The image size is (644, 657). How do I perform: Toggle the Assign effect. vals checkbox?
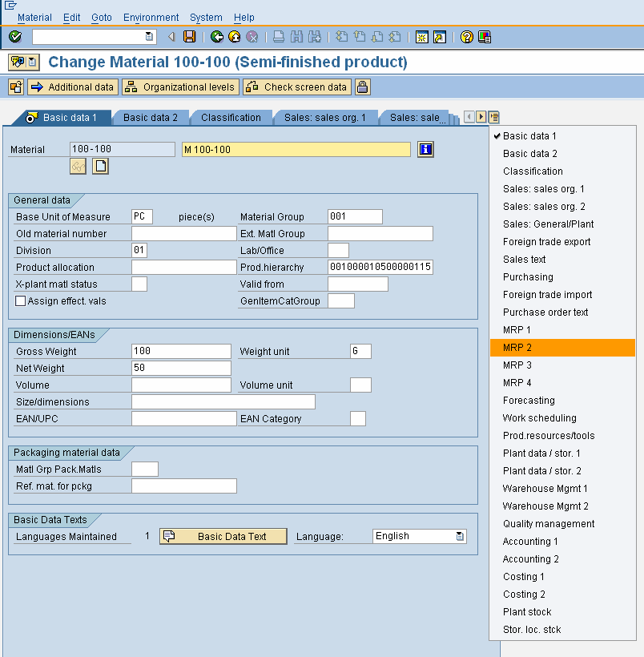coord(21,301)
